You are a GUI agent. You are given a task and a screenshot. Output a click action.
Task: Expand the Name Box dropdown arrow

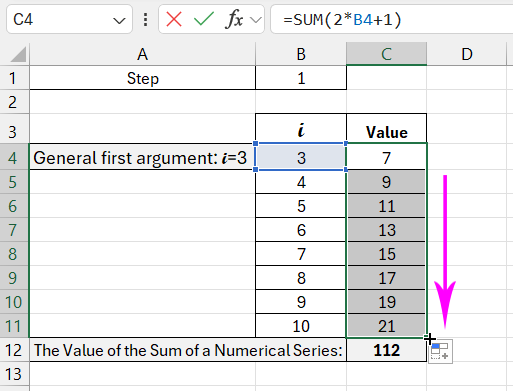(119, 21)
